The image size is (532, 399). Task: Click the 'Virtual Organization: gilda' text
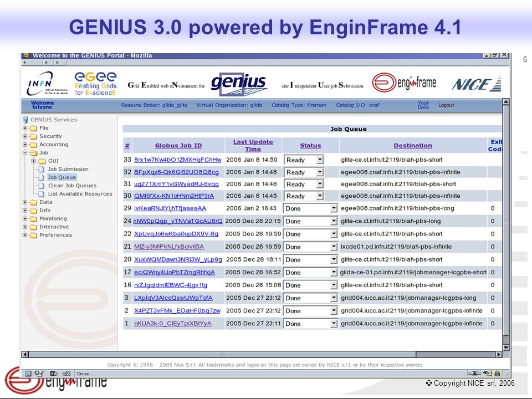pos(229,105)
